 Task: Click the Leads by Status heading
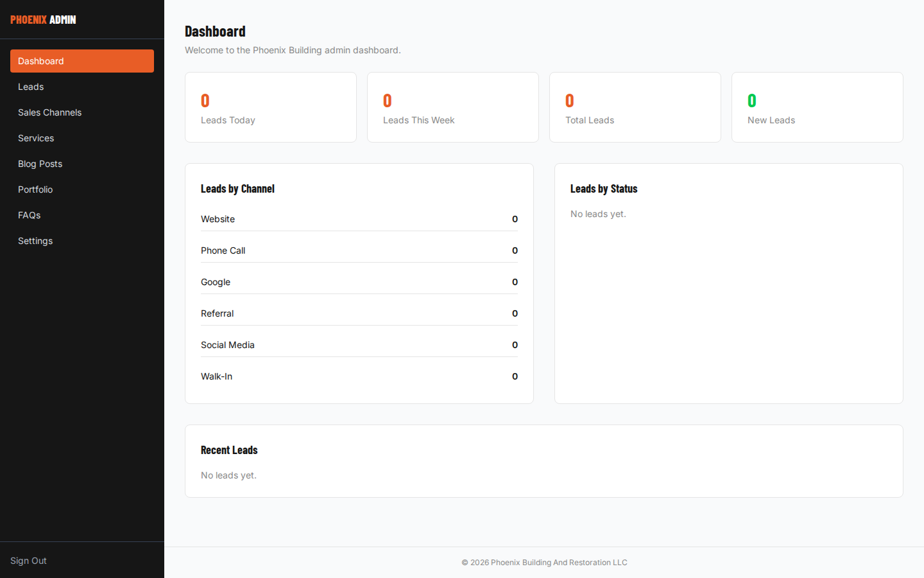point(604,189)
